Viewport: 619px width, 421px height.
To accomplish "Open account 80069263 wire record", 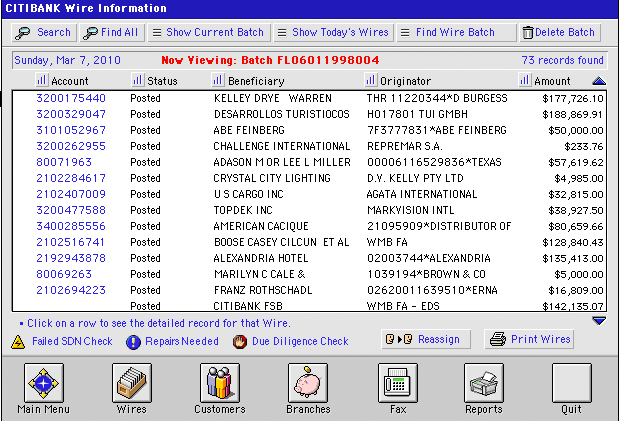I will [x=64, y=274].
